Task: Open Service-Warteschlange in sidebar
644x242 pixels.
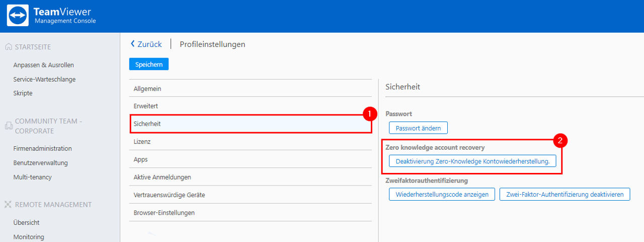Action: click(44, 79)
